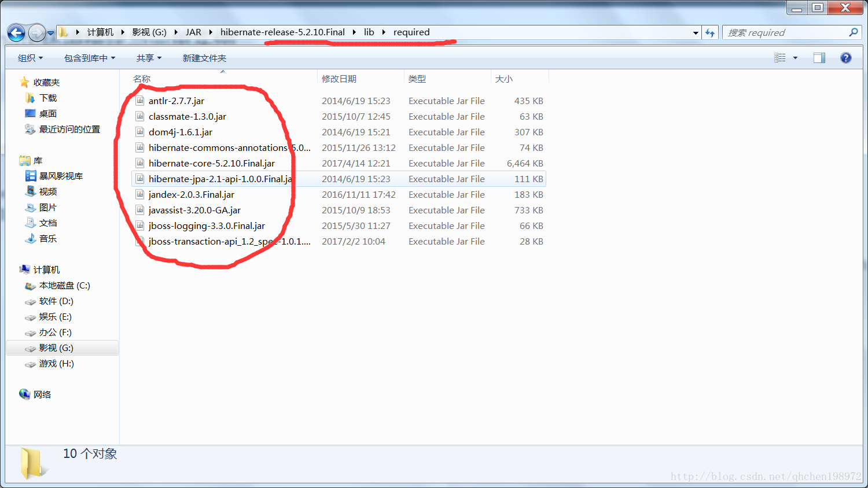Sort by the 类型 column header
Image resolution: width=868 pixels, height=488 pixels.
pos(447,79)
